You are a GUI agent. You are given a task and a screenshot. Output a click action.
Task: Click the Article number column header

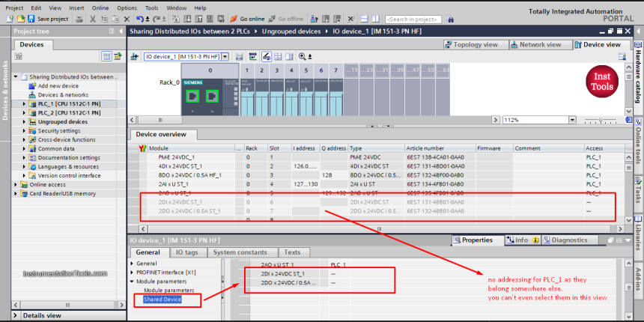coord(440,148)
